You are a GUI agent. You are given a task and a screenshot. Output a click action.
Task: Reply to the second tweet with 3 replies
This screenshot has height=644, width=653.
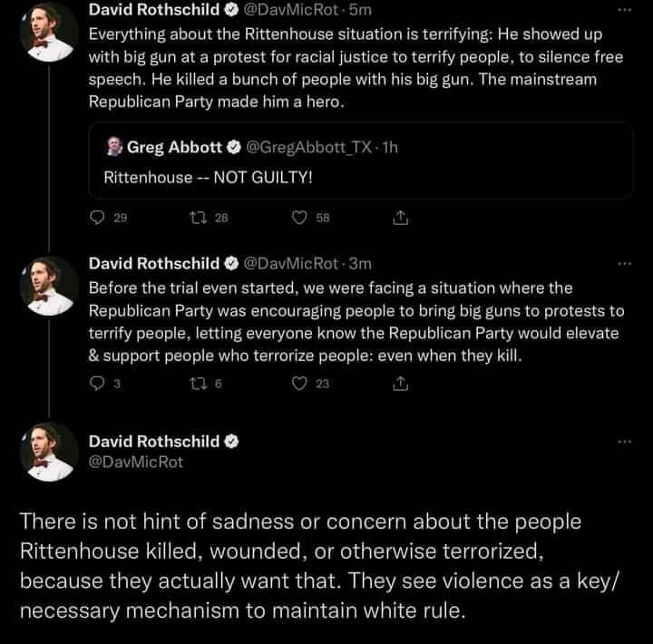(98, 384)
